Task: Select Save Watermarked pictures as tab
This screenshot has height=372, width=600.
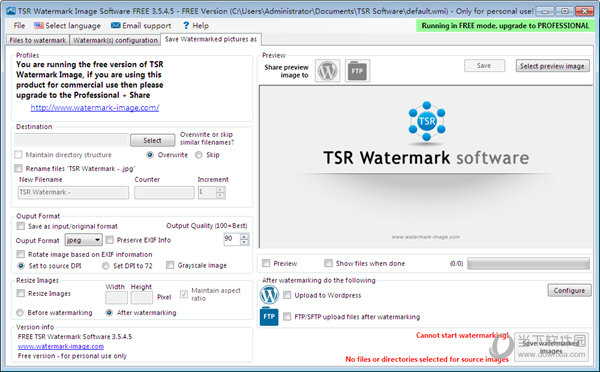Action: coord(211,39)
